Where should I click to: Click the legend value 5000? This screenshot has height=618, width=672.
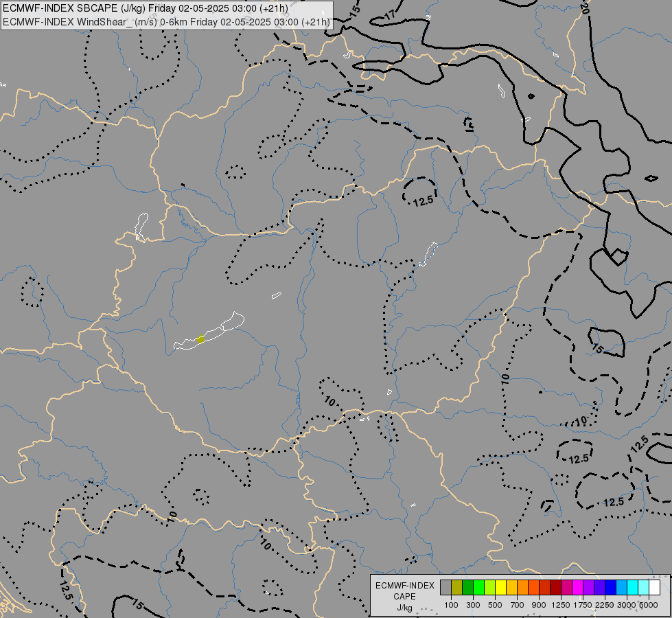coord(649,605)
